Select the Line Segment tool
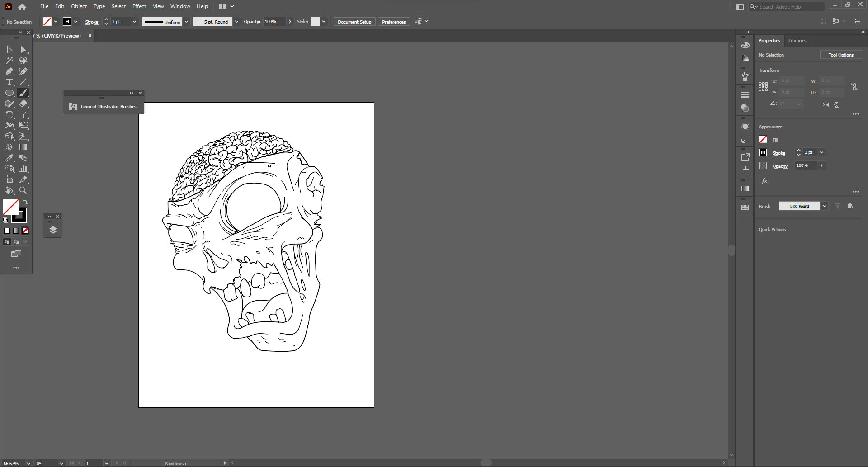 pyautogui.click(x=23, y=82)
